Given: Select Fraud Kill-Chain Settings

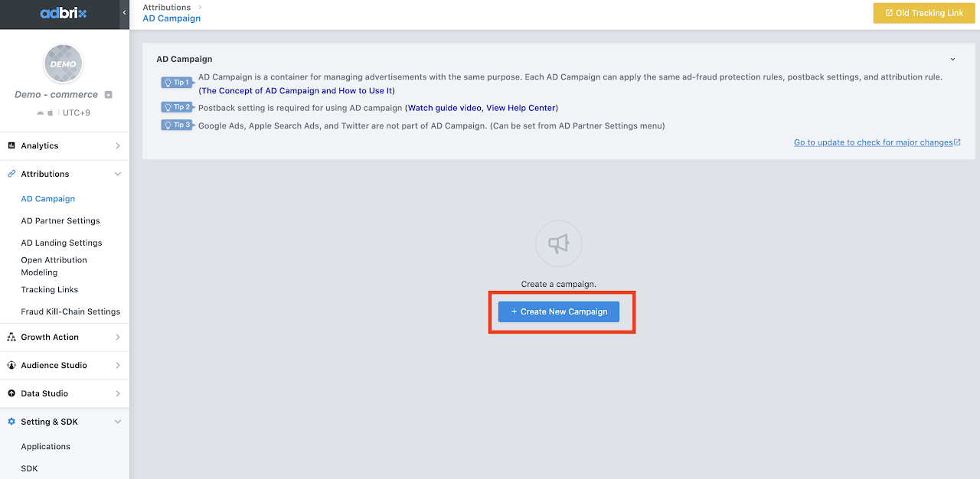Looking at the screenshot, I should point(70,311).
